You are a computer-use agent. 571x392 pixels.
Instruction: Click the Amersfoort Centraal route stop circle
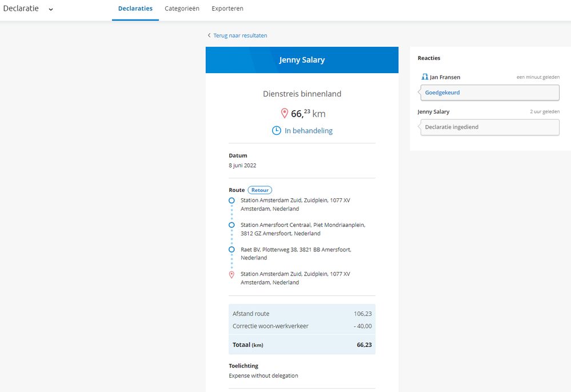click(x=231, y=225)
